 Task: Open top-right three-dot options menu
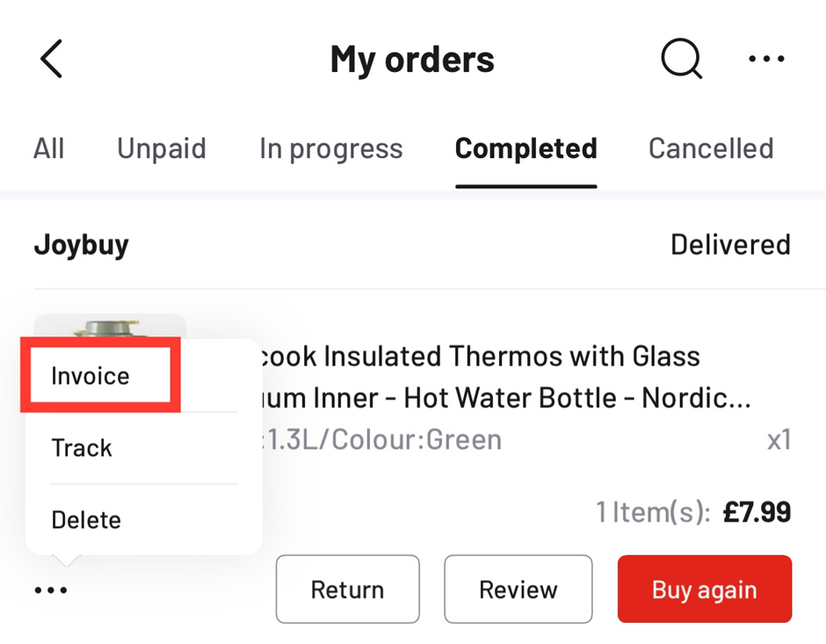coord(766,60)
